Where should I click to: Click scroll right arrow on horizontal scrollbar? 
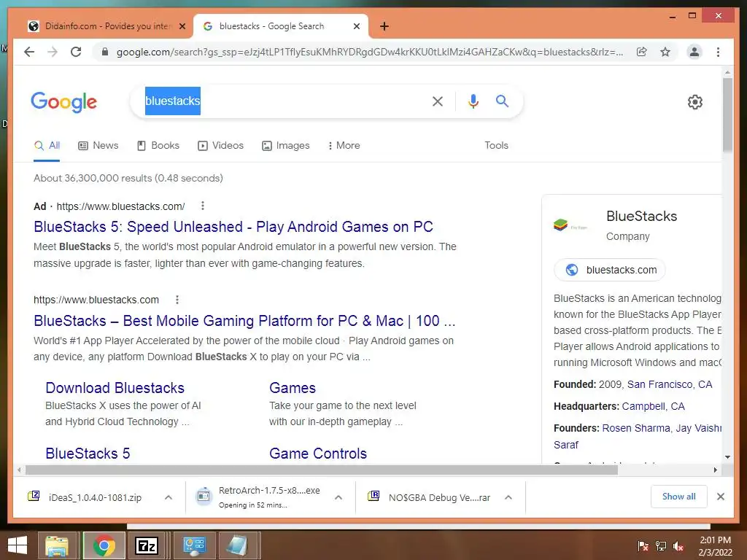715,470
